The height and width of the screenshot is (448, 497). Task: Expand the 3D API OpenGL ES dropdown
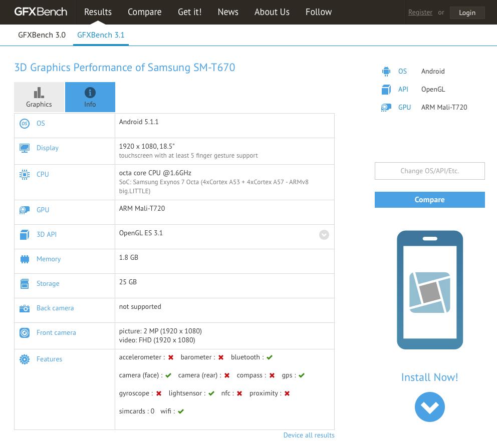324,235
